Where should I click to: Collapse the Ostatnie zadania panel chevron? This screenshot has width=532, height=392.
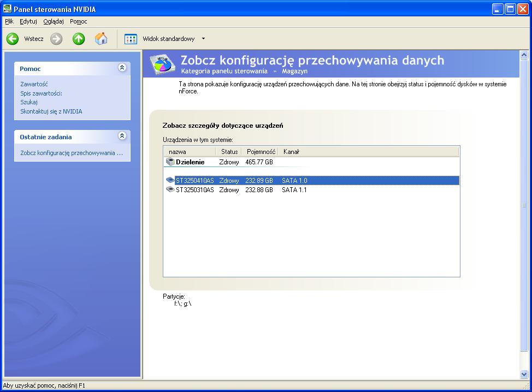coord(122,136)
